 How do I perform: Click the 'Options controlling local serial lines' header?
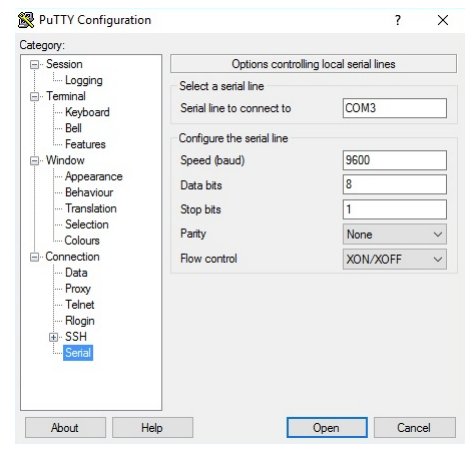click(x=313, y=64)
